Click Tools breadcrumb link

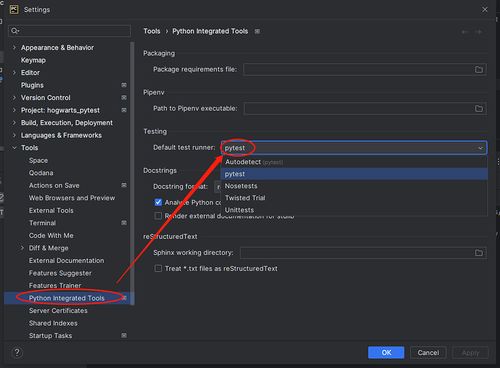pos(152,31)
